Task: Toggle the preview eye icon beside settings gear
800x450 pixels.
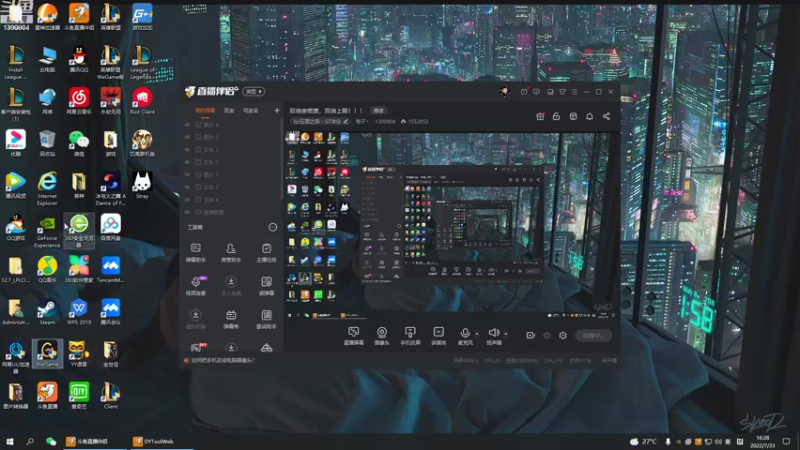Action: pos(546,335)
